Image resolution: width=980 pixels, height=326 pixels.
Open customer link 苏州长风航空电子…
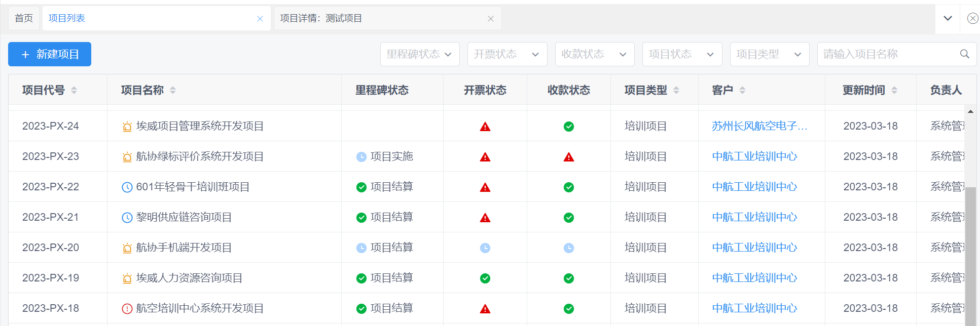(x=759, y=126)
